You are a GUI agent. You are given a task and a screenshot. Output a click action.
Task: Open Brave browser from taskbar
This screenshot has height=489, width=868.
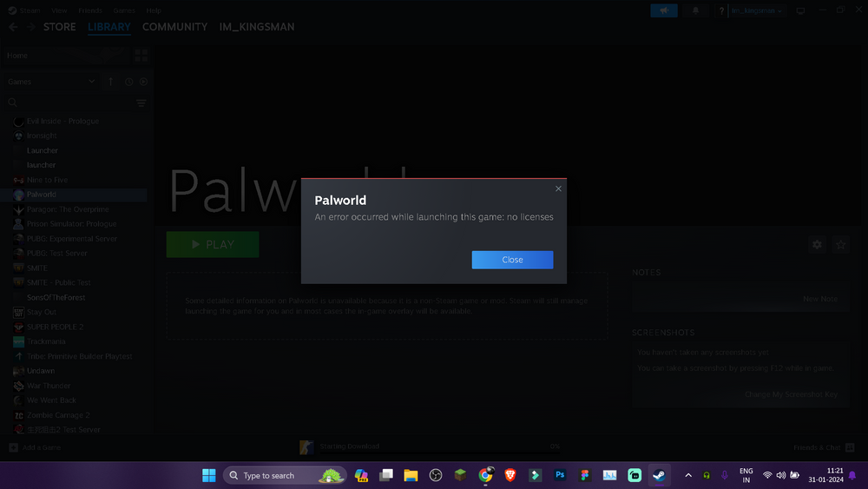[x=510, y=475]
